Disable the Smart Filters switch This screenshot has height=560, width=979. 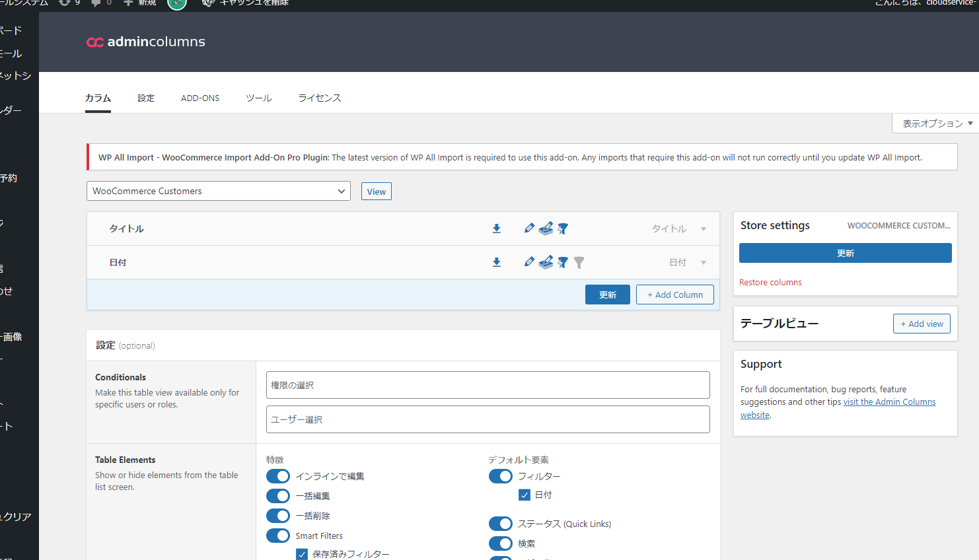point(278,536)
